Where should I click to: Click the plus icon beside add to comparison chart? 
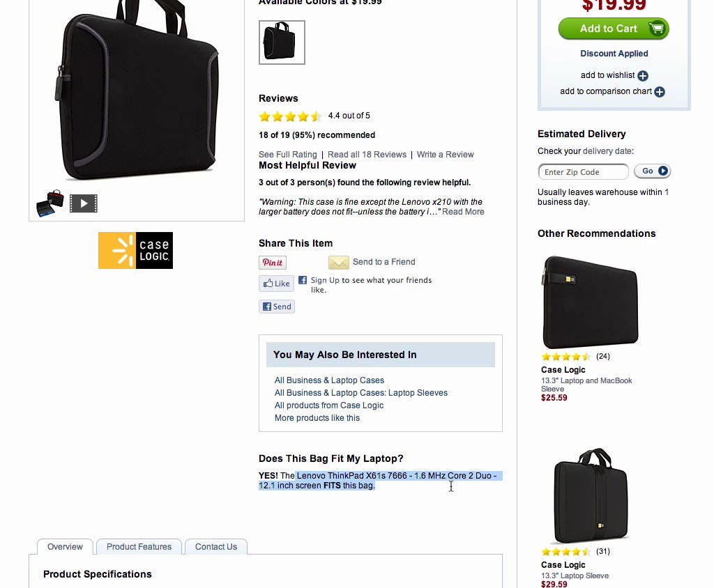[x=660, y=92]
